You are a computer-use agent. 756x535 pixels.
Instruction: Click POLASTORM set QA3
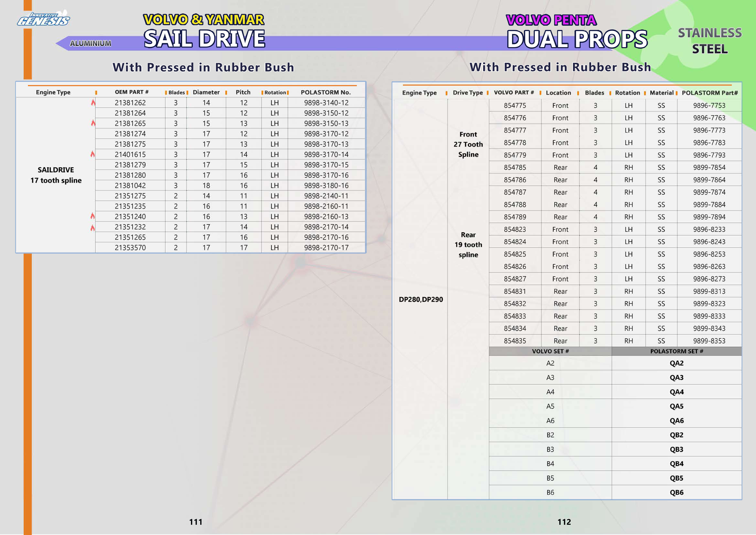[x=677, y=378]
